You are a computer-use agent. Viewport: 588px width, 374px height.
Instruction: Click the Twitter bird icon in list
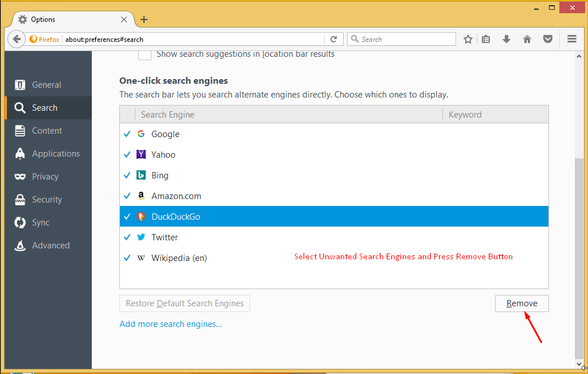pyautogui.click(x=141, y=237)
